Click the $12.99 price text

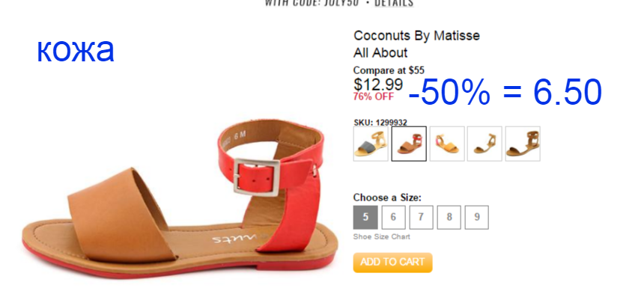[378, 85]
